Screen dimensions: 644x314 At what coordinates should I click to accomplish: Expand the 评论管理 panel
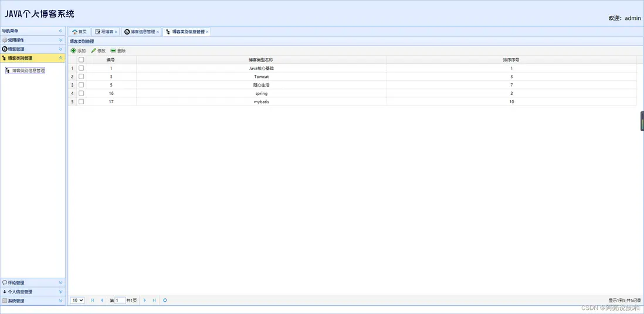(x=60, y=282)
